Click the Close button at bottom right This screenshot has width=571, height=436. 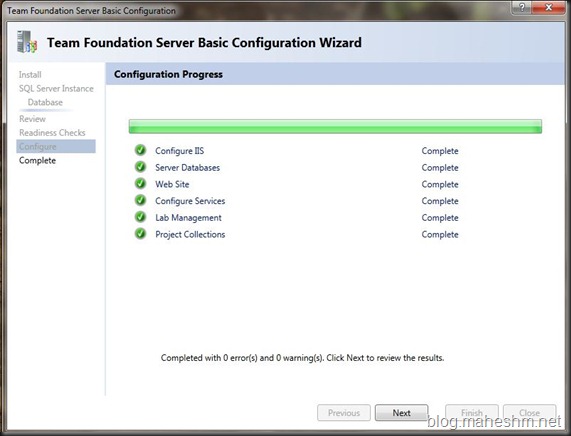[x=529, y=413]
